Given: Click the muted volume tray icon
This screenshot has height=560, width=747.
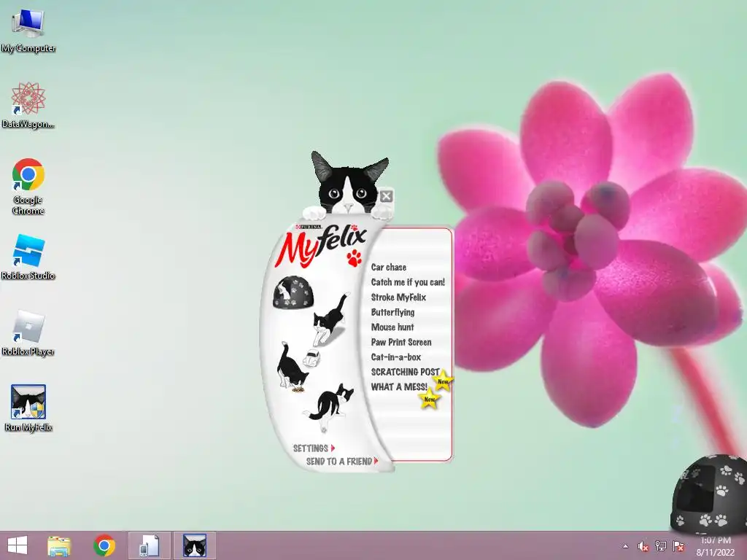Looking at the screenshot, I should [643, 546].
